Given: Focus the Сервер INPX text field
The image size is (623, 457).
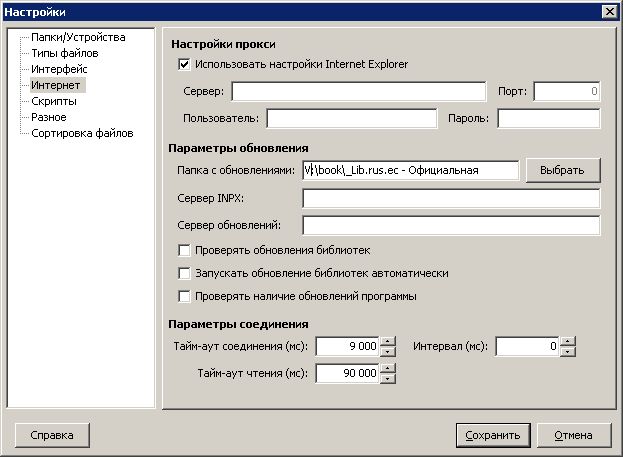Looking at the screenshot, I should coord(450,197).
